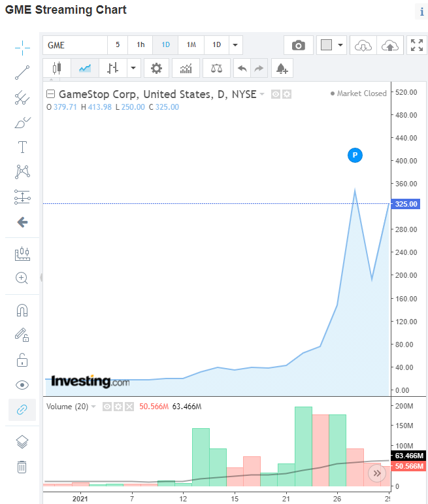
Task: Select the pitchfork drawing tool
Action: [22, 97]
